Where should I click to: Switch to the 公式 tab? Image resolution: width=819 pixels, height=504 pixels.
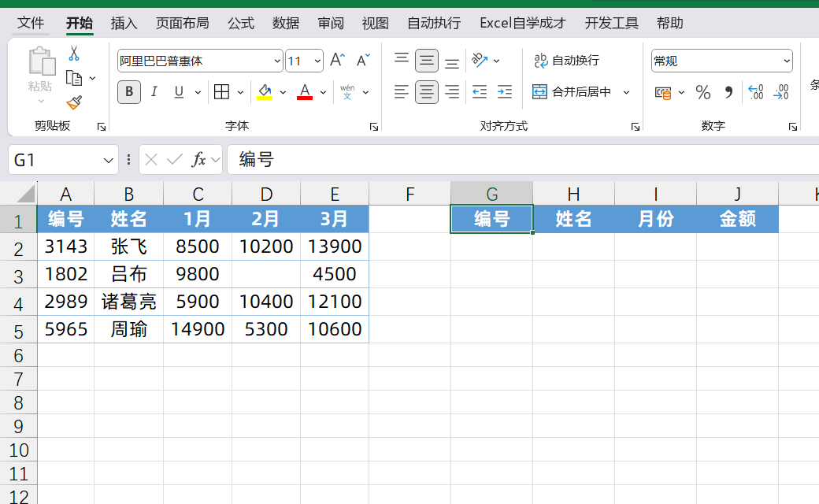point(241,23)
